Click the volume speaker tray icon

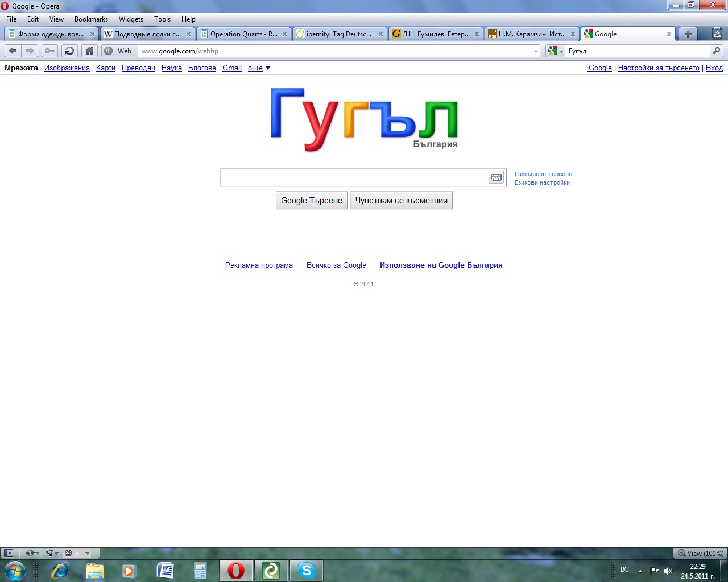point(668,571)
